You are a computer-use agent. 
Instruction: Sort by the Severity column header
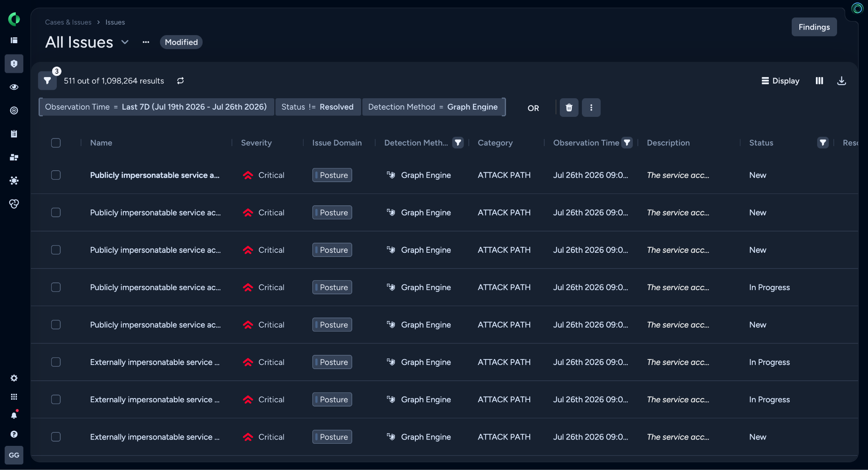(x=256, y=143)
